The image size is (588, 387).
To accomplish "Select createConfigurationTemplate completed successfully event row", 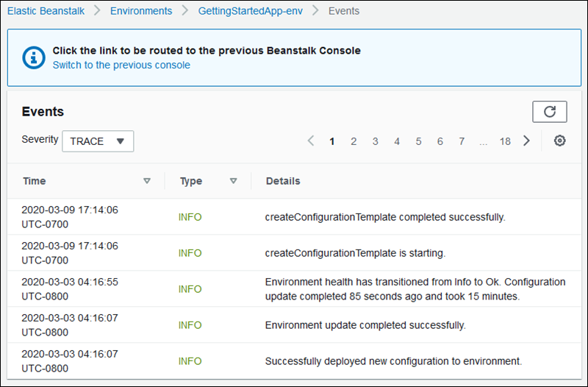I will click(x=384, y=217).
